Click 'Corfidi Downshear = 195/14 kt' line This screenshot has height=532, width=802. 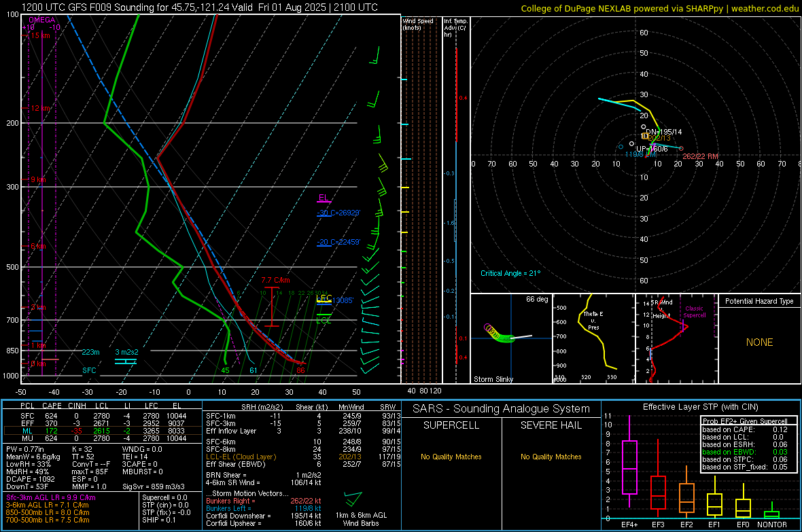point(264,516)
